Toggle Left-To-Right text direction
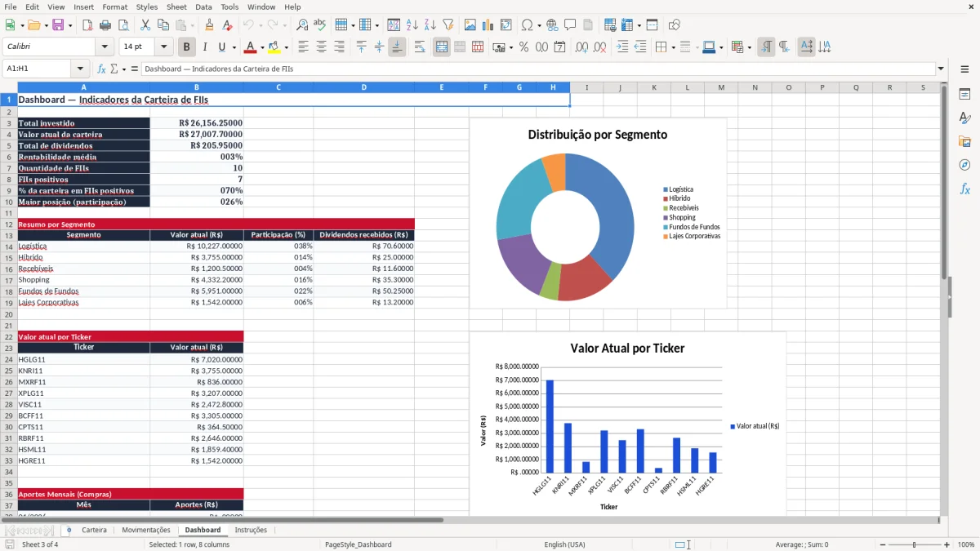The width and height of the screenshot is (980, 551). [x=766, y=47]
